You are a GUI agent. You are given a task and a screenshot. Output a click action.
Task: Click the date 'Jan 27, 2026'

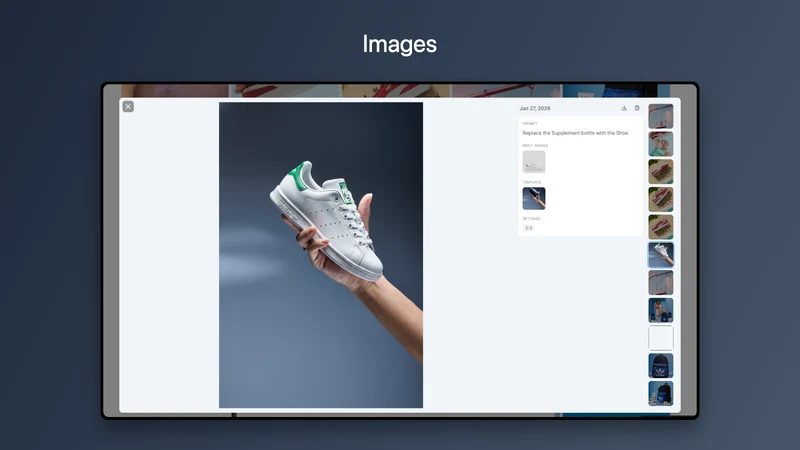(x=535, y=109)
